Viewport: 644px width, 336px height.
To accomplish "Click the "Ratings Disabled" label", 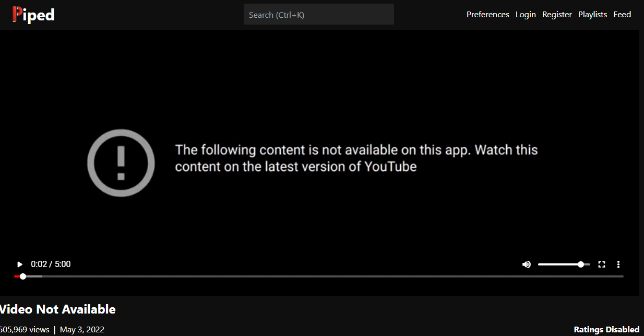I will pyautogui.click(x=606, y=330).
